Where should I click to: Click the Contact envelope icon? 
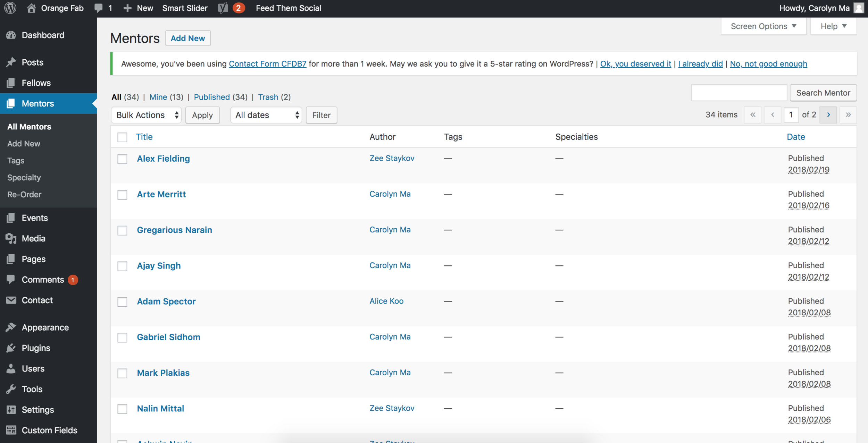click(11, 300)
